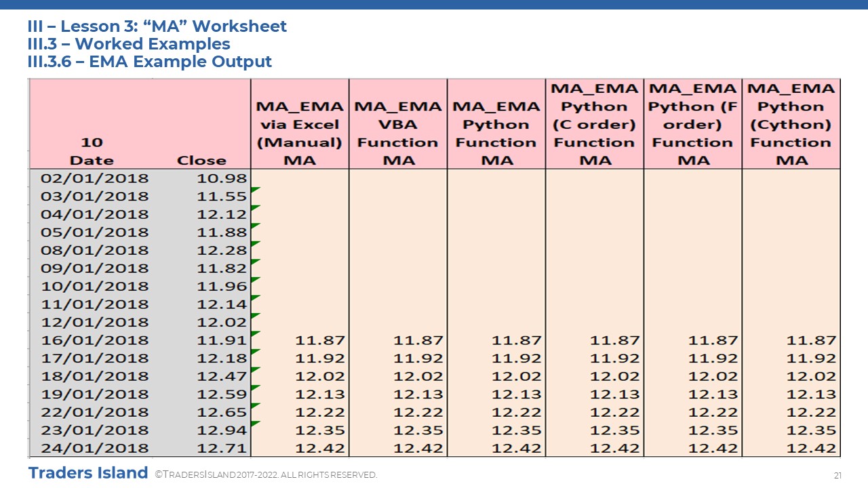Click Cython EMA value for 24/01/2018
The image size is (868, 488).
click(x=812, y=448)
